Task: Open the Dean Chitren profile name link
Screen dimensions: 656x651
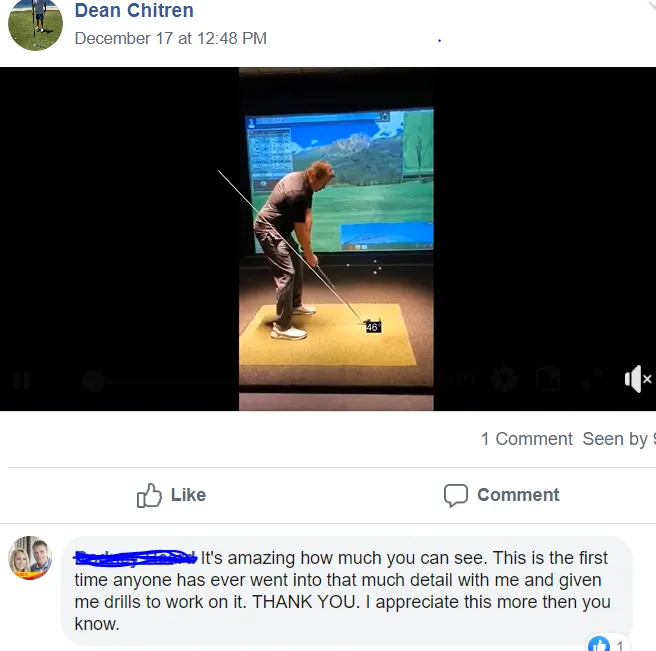Action: pyautogui.click(x=134, y=10)
